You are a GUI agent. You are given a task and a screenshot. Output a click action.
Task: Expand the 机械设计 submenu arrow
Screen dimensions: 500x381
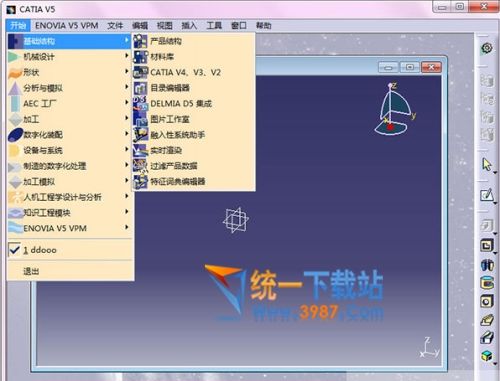(x=127, y=56)
